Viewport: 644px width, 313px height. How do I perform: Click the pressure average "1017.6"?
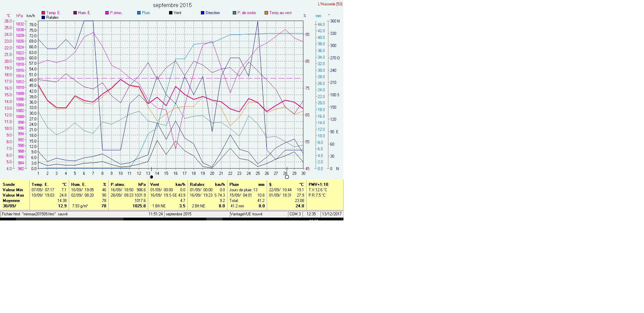point(140,201)
